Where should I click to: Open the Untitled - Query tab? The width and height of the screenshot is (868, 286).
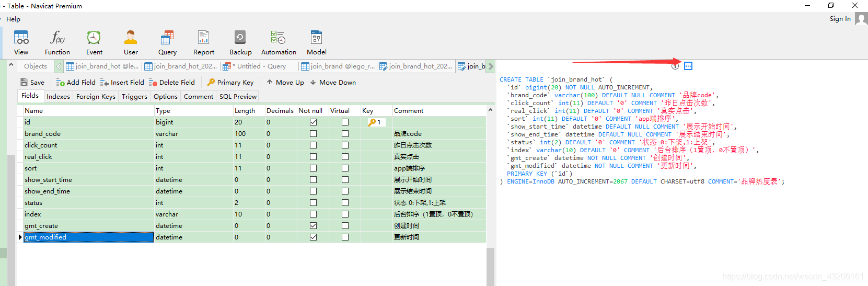point(259,66)
